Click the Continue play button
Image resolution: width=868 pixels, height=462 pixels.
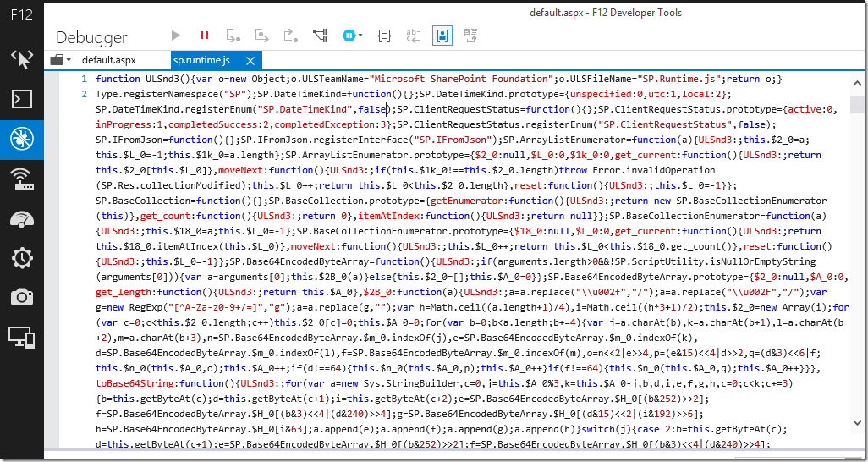(x=176, y=36)
